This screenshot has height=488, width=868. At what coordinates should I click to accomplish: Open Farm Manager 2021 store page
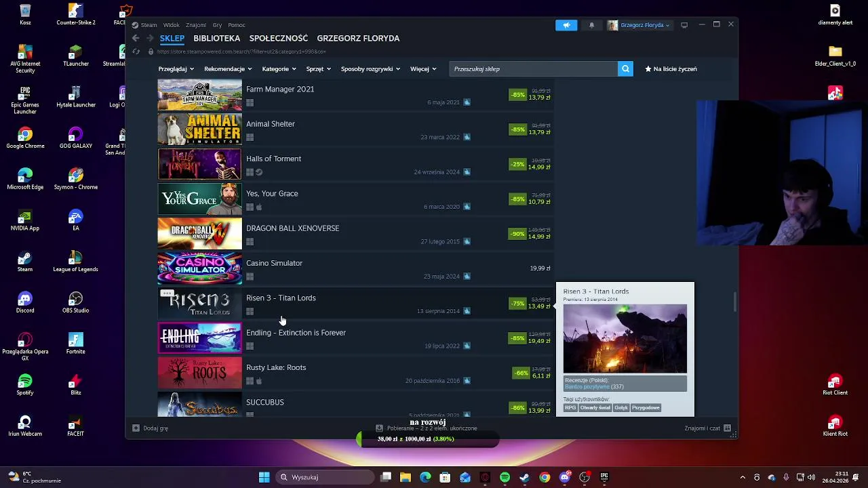[x=355, y=95]
